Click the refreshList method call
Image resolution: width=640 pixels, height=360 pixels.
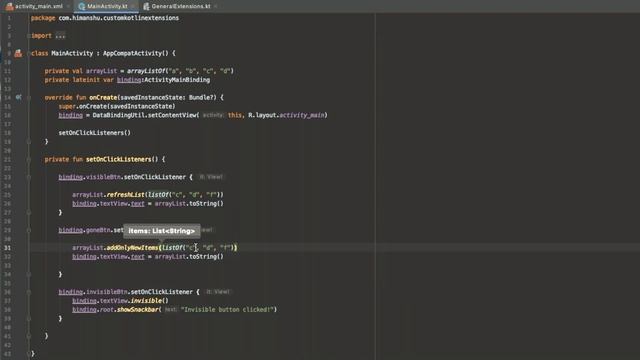(125, 195)
